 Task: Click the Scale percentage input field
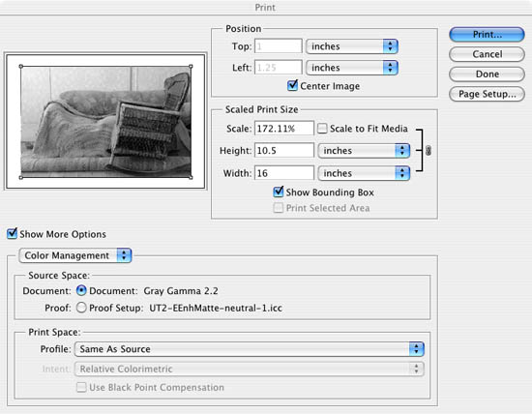click(284, 129)
